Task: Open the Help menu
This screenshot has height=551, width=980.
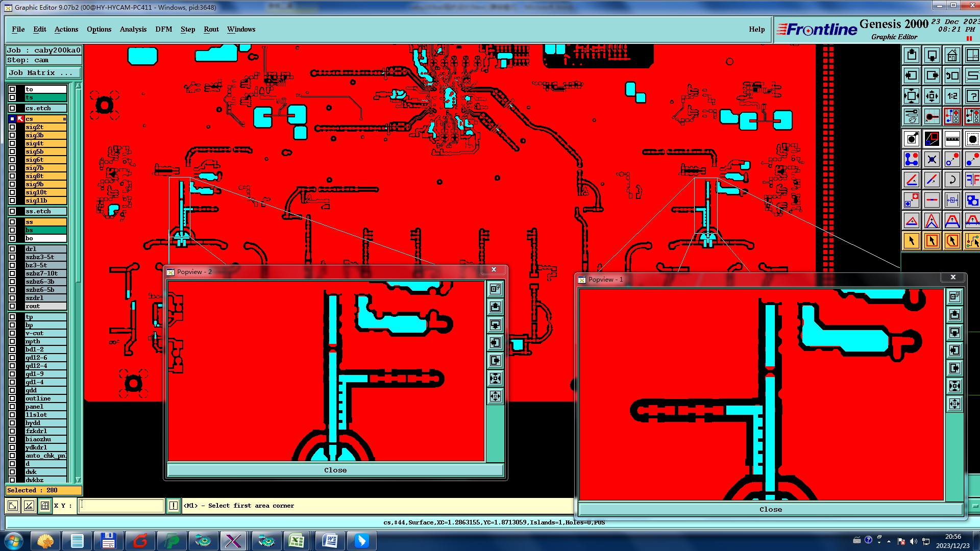Action: 757,29
